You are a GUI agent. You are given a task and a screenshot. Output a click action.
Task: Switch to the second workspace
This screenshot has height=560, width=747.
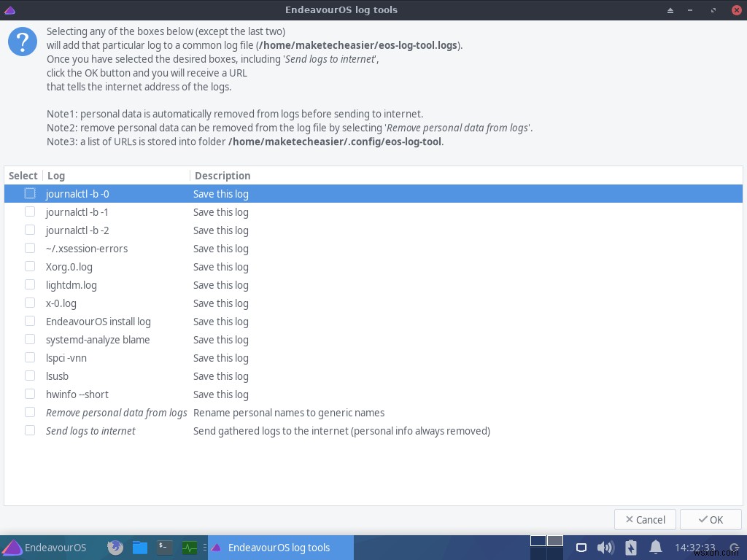click(555, 540)
